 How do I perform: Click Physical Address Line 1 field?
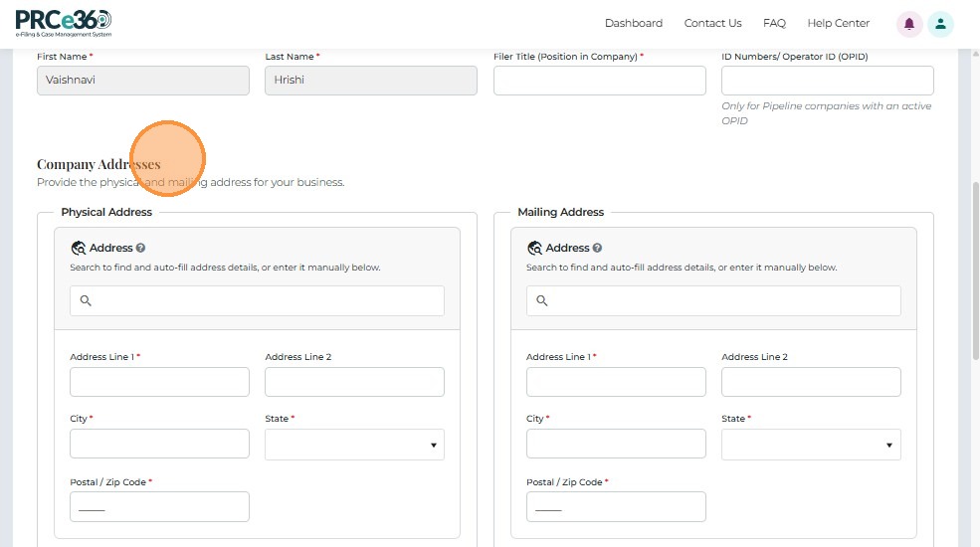(159, 382)
